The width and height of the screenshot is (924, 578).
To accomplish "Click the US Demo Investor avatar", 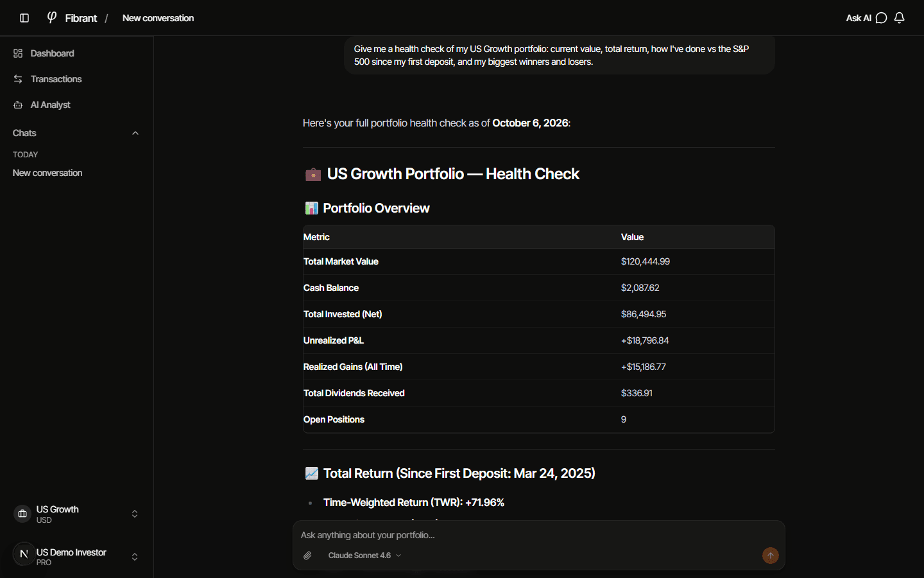I will coord(24,554).
